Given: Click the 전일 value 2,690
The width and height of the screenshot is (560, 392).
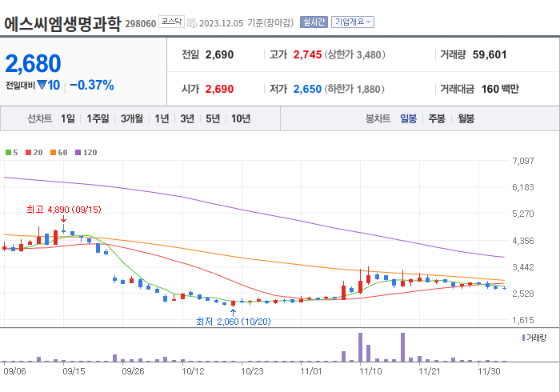Looking at the screenshot, I should [x=219, y=54].
